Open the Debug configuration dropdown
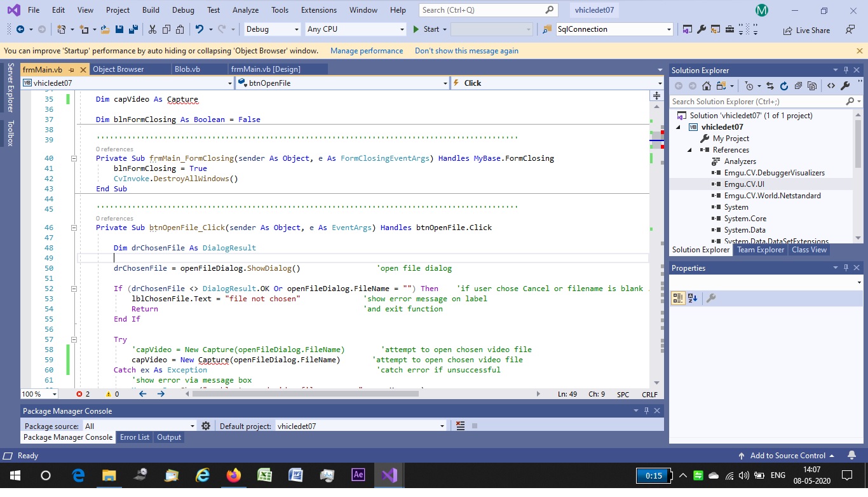 272,29
